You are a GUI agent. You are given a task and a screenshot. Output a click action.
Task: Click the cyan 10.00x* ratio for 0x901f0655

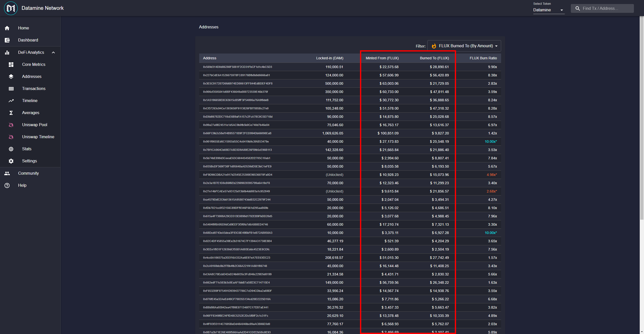pos(491,141)
